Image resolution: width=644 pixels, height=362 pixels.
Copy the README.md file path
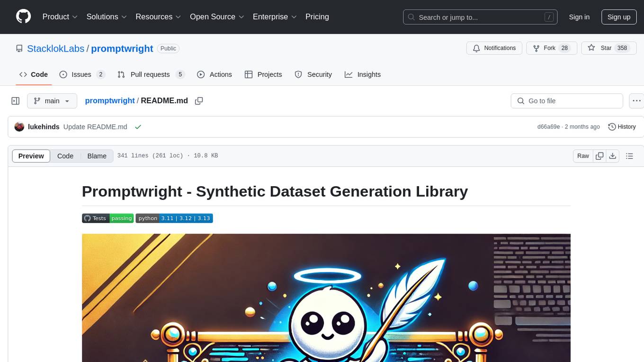199,101
